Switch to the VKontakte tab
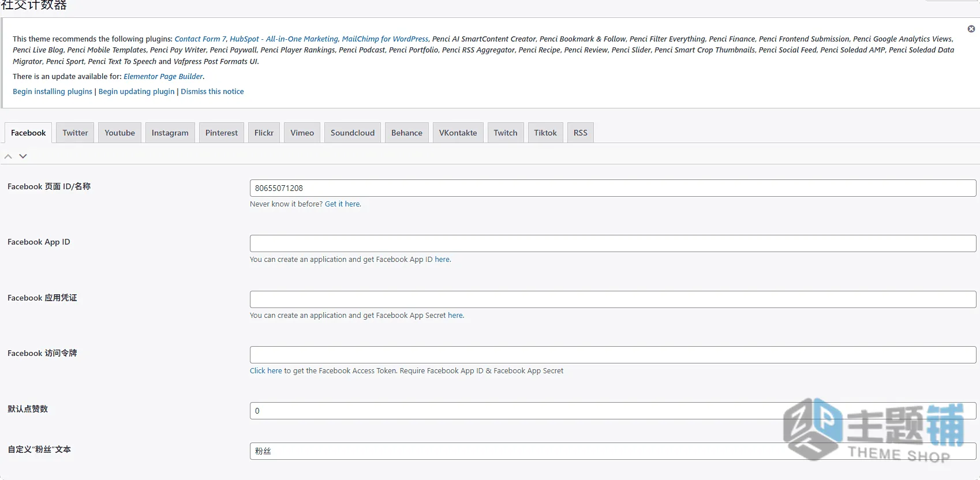 [x=458, y=133]
